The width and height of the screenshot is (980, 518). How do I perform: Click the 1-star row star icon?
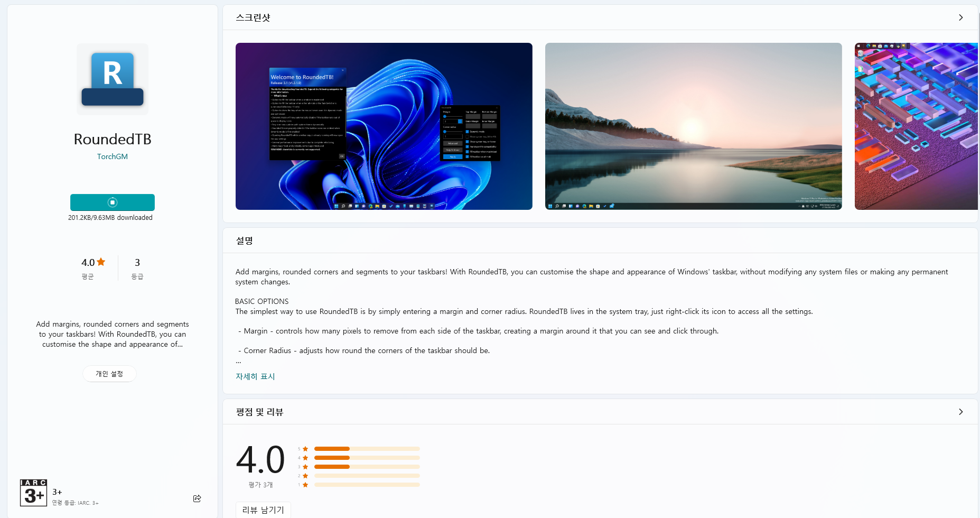[305, 485]
